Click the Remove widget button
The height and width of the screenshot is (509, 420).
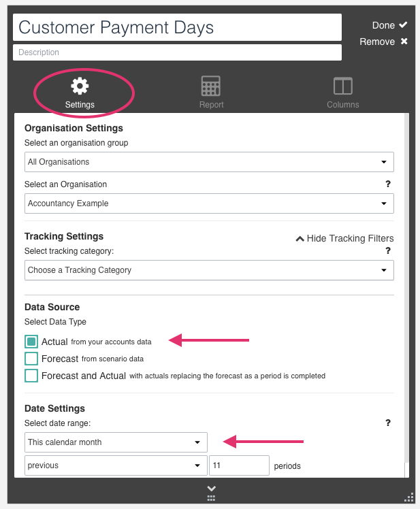(383, 42)
